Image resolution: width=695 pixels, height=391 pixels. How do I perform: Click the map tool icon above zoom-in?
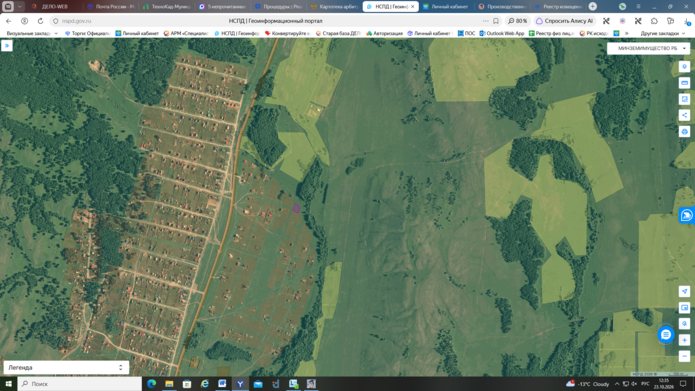(x=684, y=324)
